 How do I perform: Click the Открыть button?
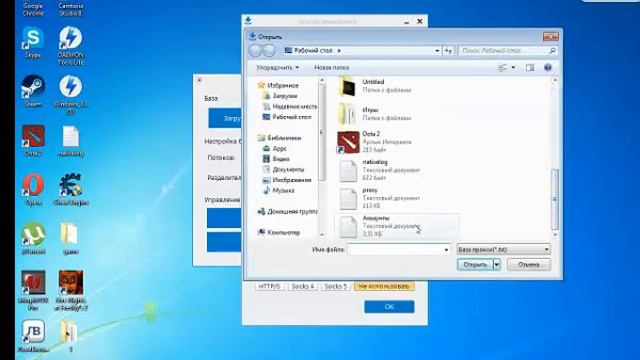click(475, 264)
